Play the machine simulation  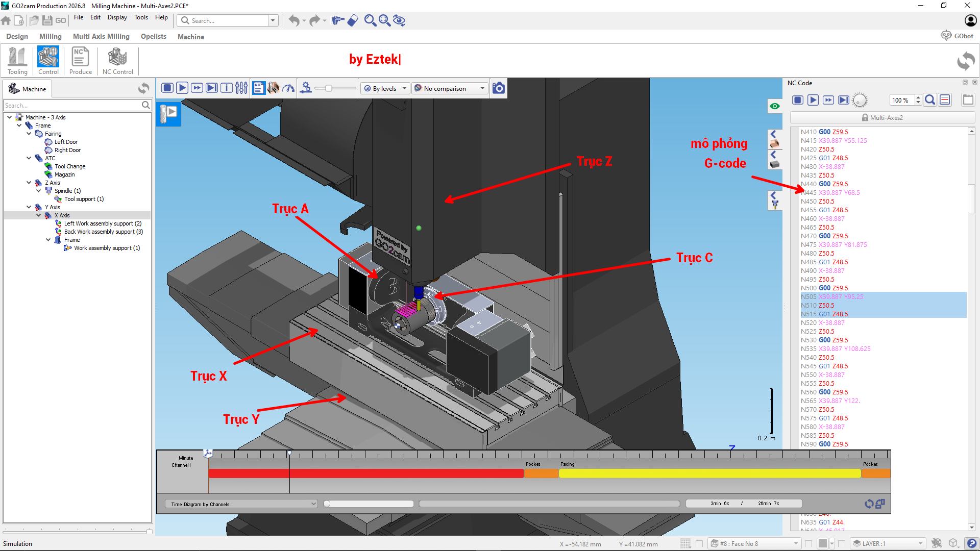(x=182, y=88)
